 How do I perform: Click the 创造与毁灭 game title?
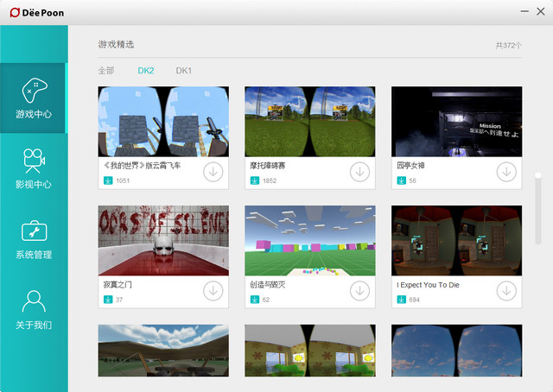point(268,284)
